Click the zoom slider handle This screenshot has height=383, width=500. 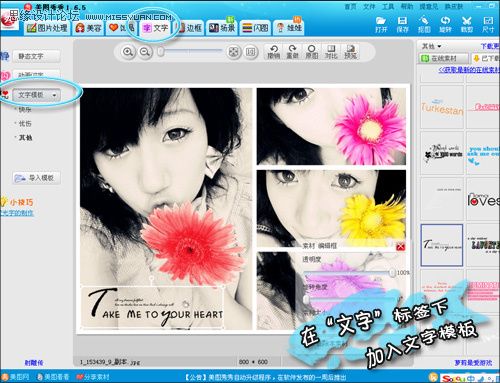[x=161, y=52]
